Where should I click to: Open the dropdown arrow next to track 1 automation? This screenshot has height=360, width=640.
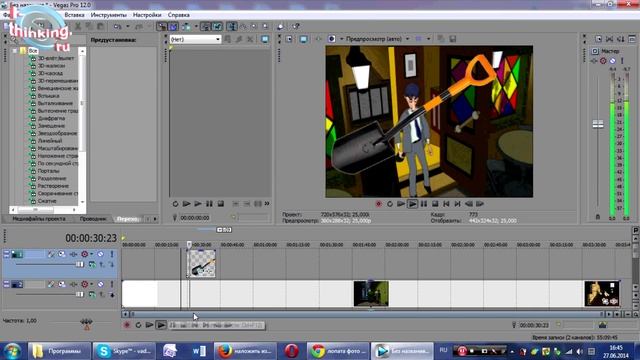tap(91, 254)
